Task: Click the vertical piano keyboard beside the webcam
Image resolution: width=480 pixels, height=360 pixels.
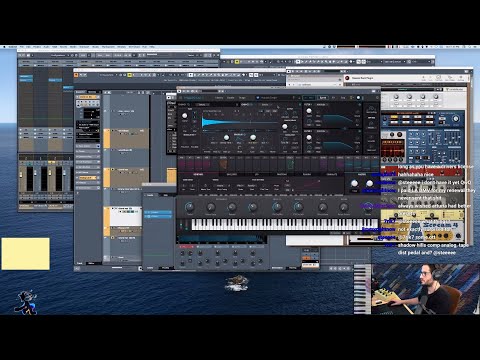Action: 362,289
